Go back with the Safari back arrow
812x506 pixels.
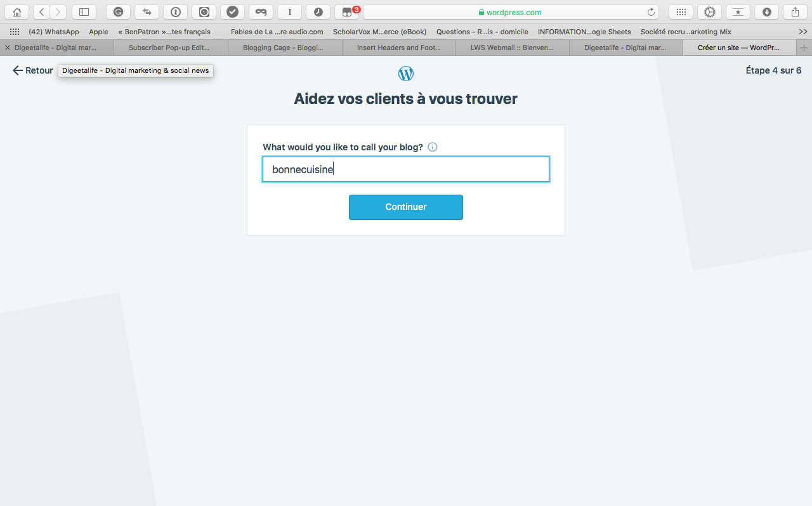41,12
